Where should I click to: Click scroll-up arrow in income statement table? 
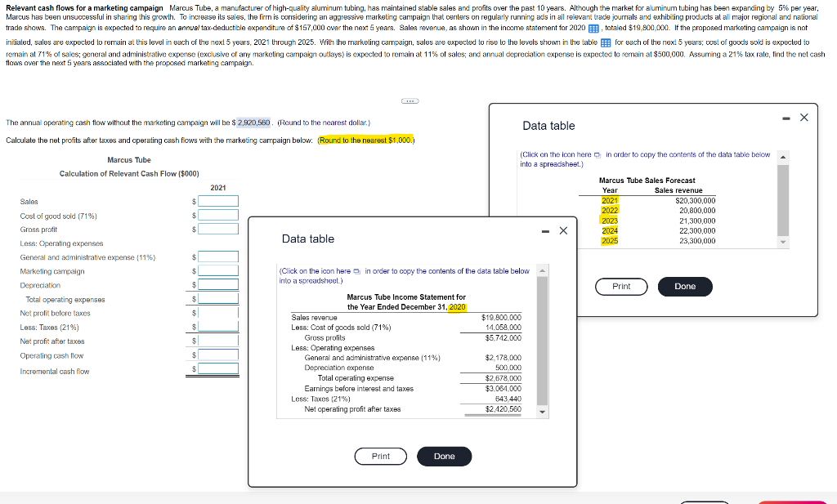click(543, 271)
